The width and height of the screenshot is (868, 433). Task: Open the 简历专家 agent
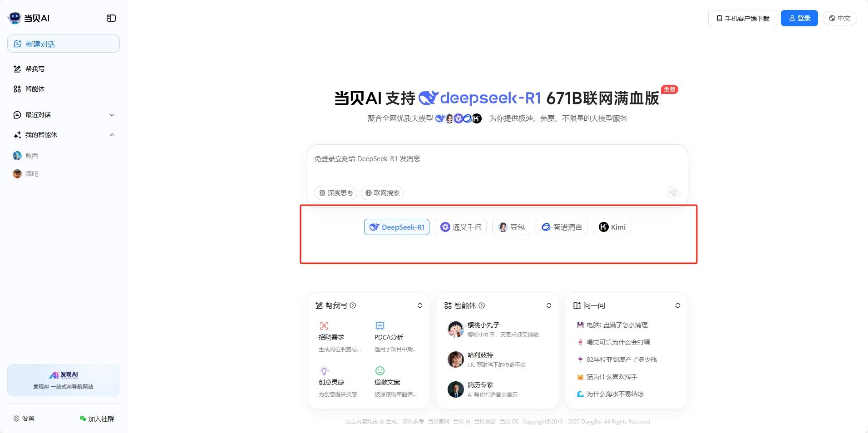(498, 389)
